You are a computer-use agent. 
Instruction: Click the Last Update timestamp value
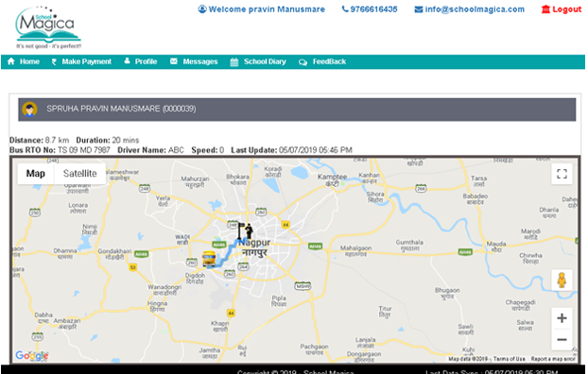click(316, 150)
